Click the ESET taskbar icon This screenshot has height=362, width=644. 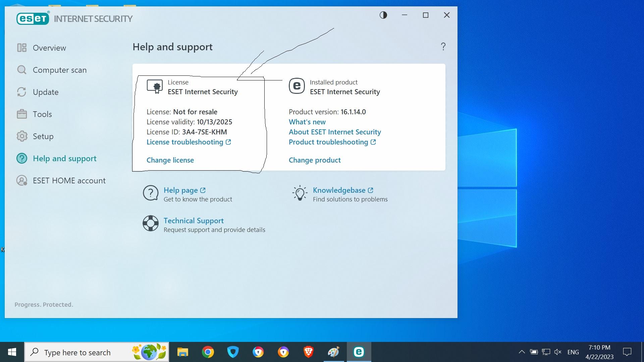[359, 352]
